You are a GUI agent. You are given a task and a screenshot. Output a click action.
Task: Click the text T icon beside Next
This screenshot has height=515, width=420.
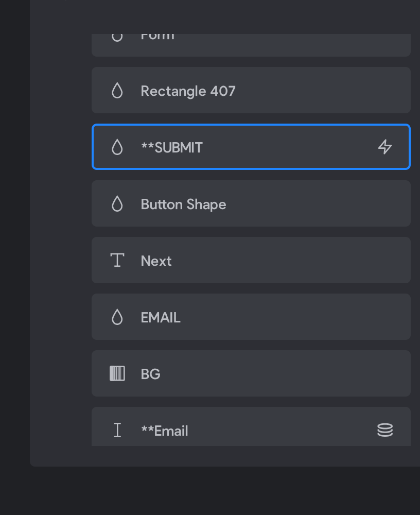click(x=117, y=260)
